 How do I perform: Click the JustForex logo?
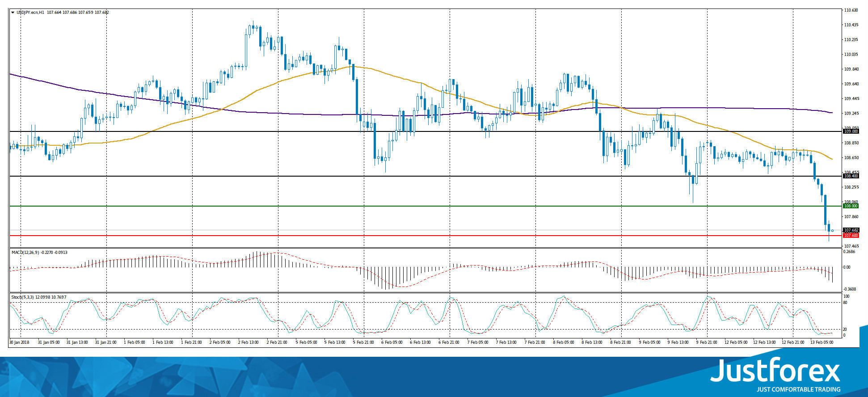click(x=775, y=371)
